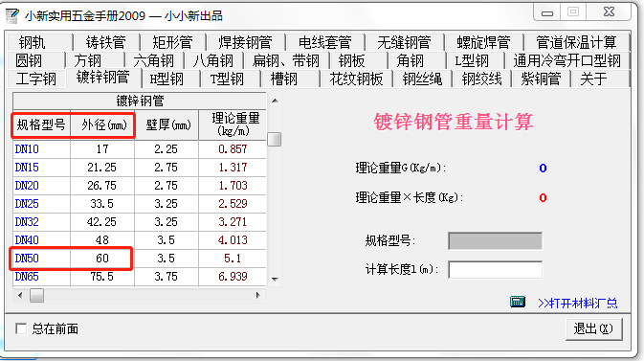Click the outer diameter value 42.25
The width and height of the screenshot is (644, 361).
(102, 222)
